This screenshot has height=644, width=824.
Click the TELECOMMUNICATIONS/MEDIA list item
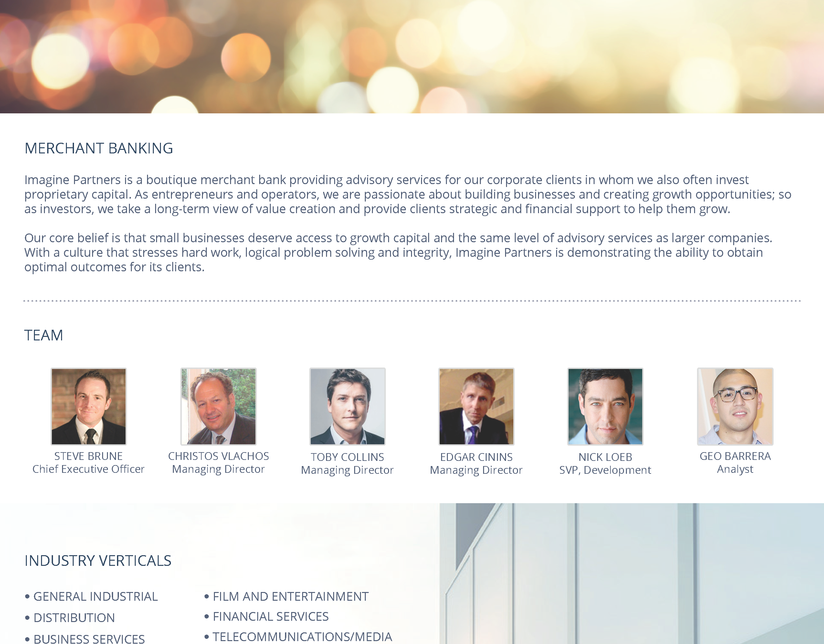pos(298,637)
